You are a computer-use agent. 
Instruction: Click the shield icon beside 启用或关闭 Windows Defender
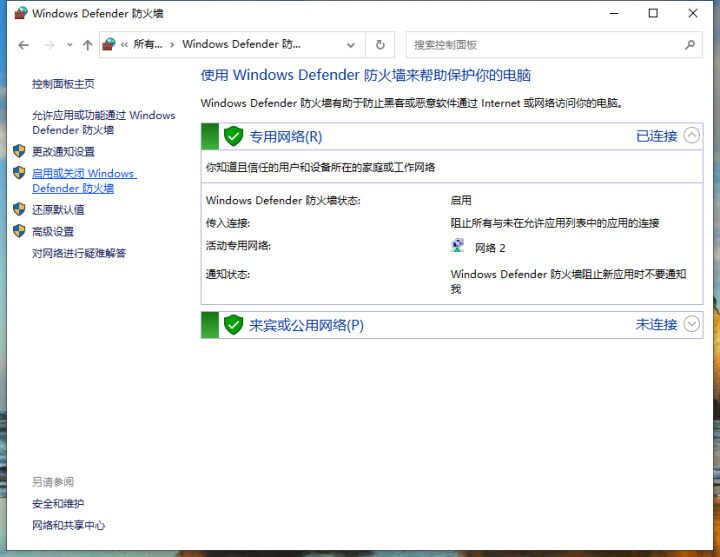[19, 173]
